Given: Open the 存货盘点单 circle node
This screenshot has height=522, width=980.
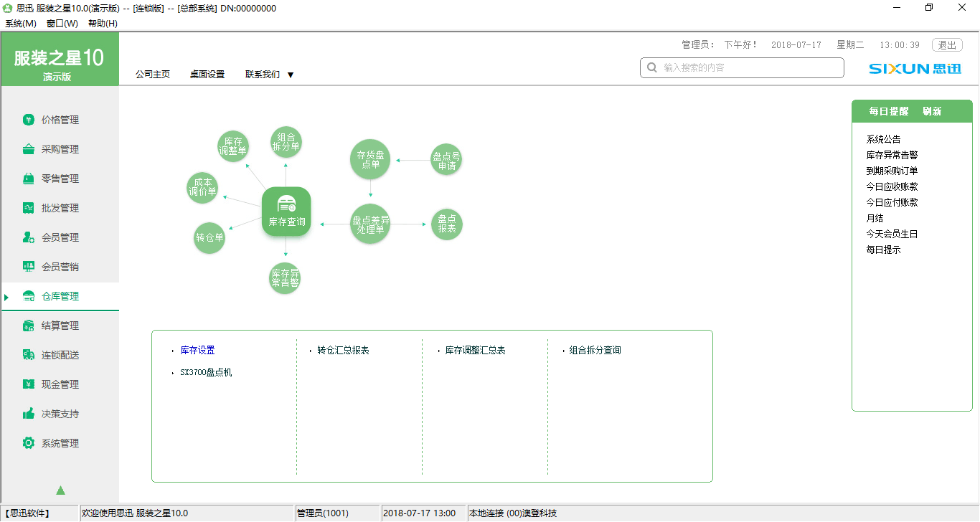Looking at the screenshot, I should (370, 159).
